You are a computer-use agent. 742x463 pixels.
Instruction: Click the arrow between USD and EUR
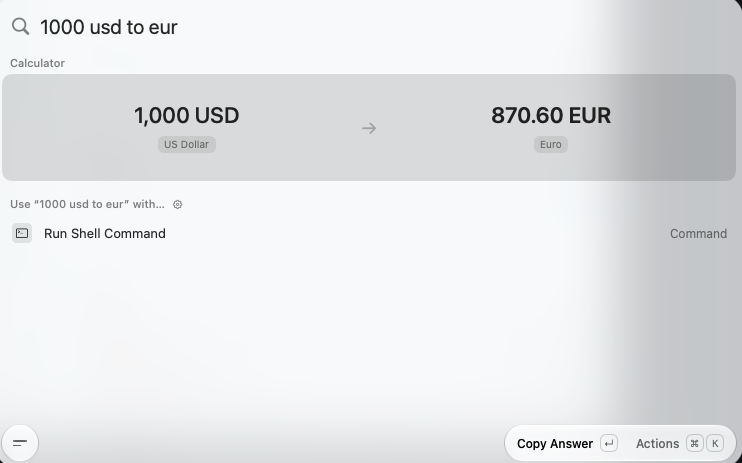point(369,128)
